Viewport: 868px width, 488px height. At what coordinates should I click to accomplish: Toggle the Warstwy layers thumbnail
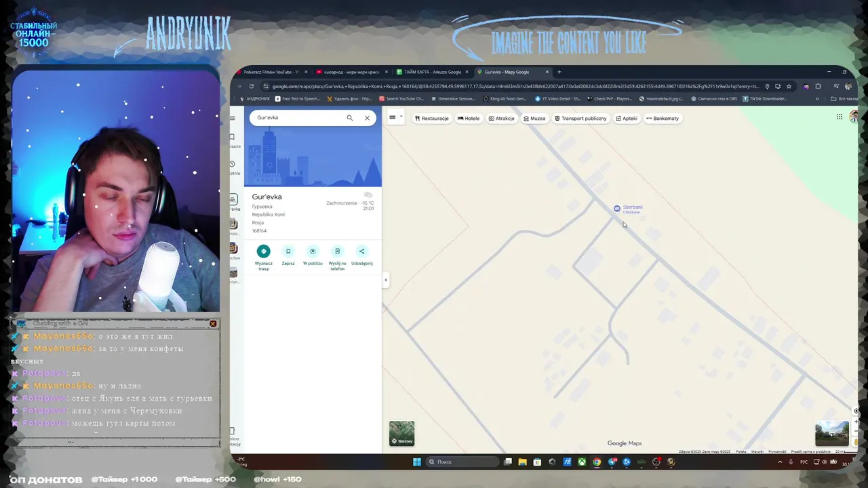tap(401, 434)
